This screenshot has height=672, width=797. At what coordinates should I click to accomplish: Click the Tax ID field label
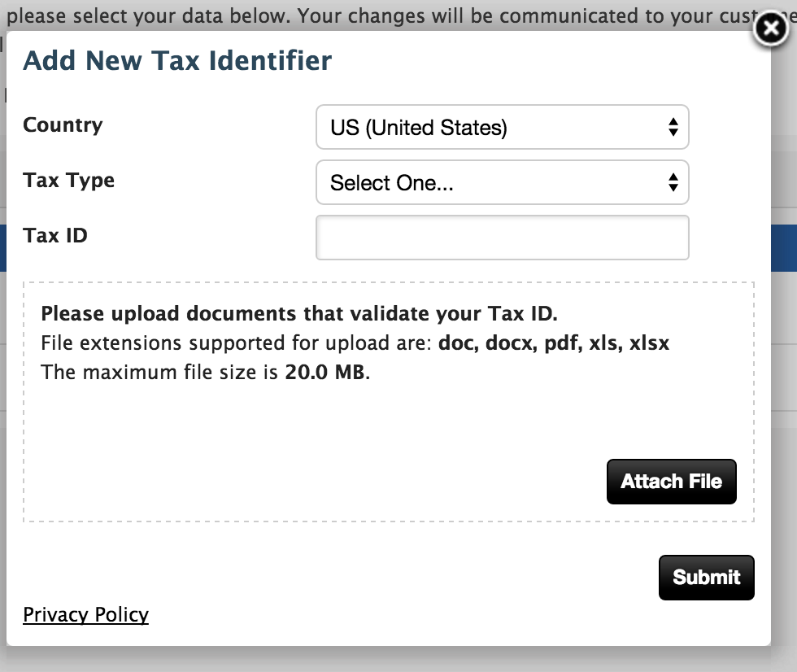(54, 236)
